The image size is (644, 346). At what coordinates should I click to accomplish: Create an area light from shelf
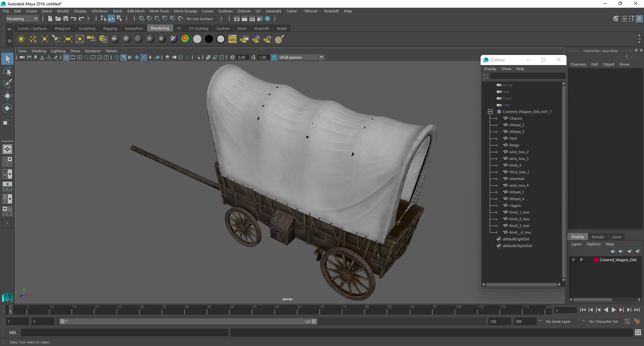[68, 39]
